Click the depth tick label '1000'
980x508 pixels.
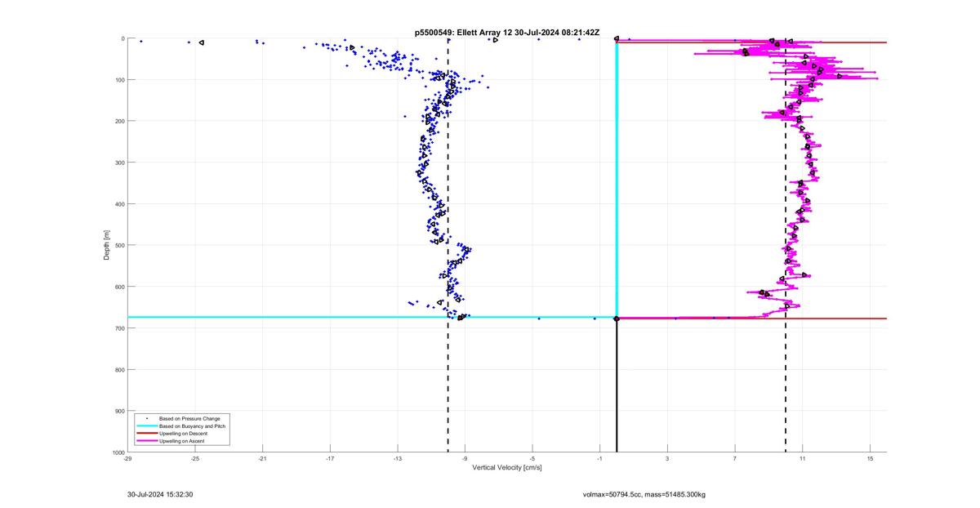pos(118,452)
